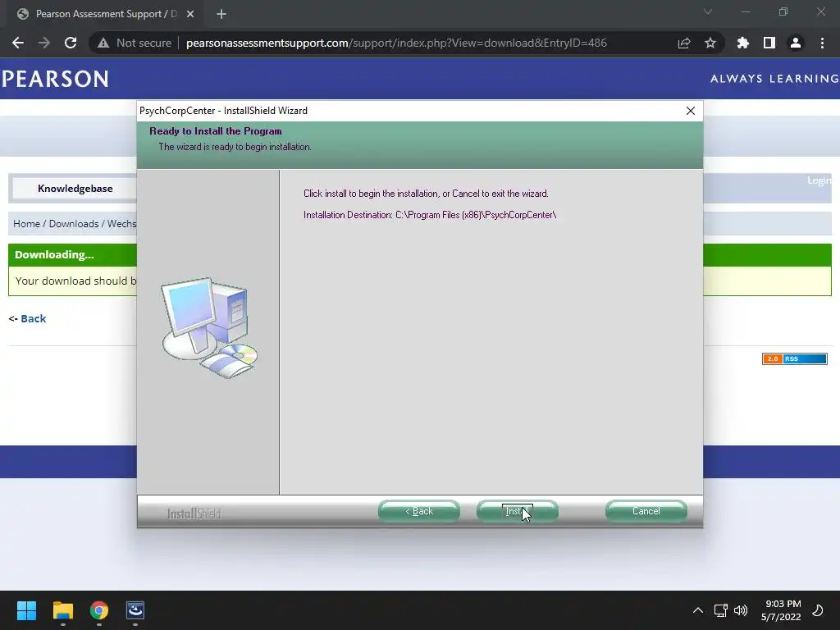Click the Chrome taskbar icon
This screenshot has width=840, height=630.
pyautogui.click(x=99, y=610)
